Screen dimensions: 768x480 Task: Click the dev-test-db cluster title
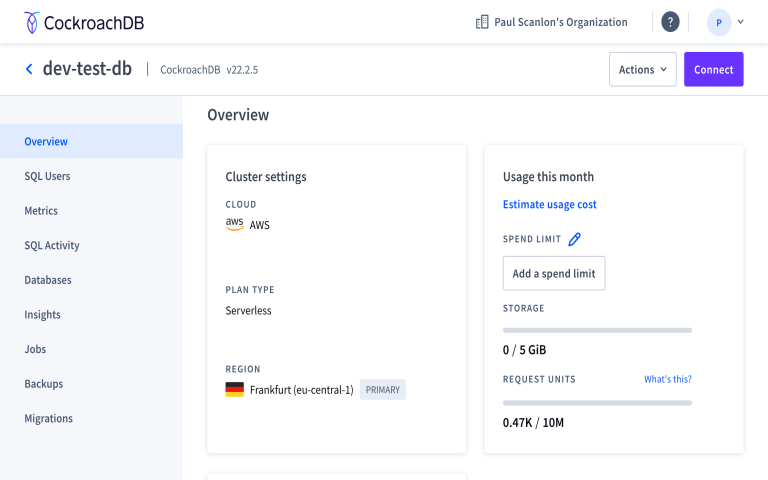point(87,69)
